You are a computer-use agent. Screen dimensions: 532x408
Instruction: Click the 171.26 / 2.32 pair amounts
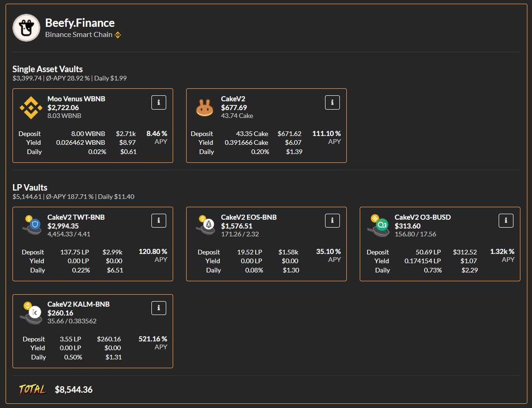[240, 234]
